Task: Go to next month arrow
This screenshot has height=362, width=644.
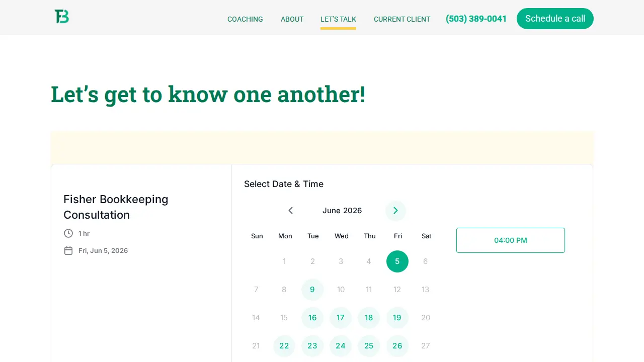Action: click(395, 211)
